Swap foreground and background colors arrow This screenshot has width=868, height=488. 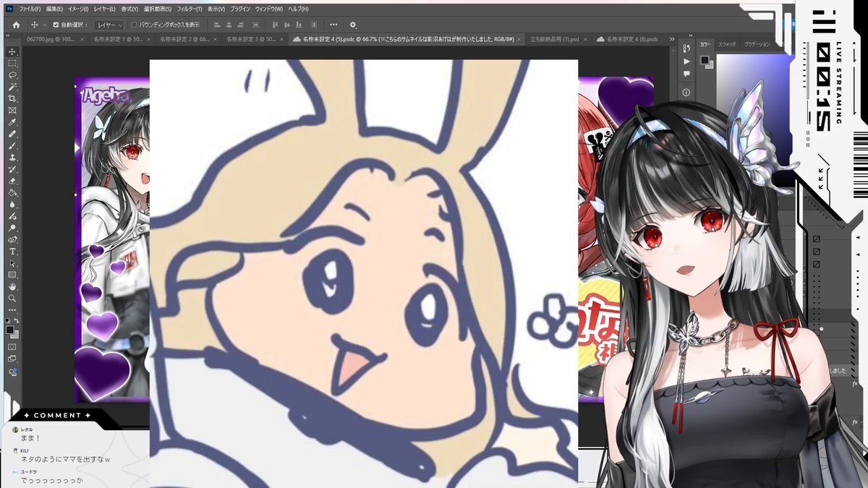tap(17, 320)
